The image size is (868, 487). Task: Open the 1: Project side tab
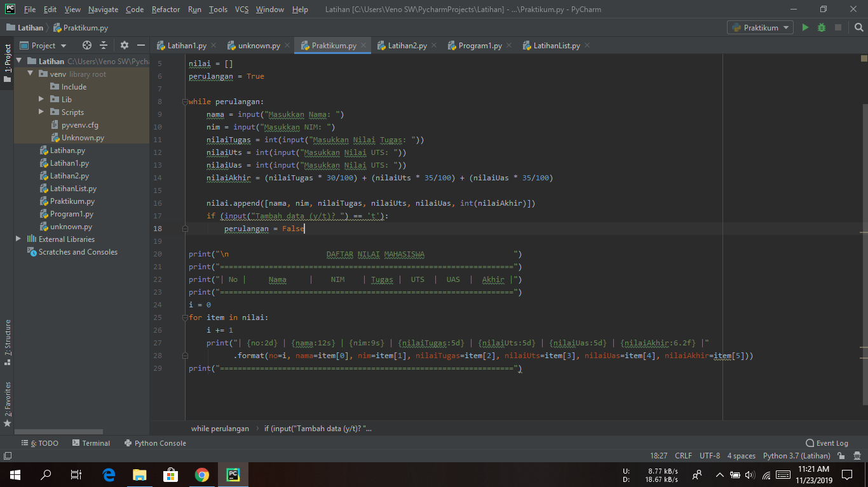[x=7, y=63]
